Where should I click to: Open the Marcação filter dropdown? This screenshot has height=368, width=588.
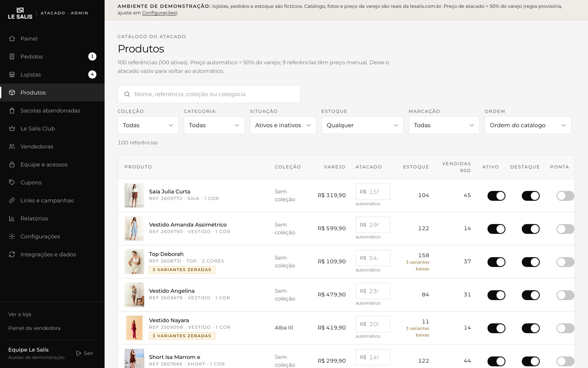tap(444, 125)
